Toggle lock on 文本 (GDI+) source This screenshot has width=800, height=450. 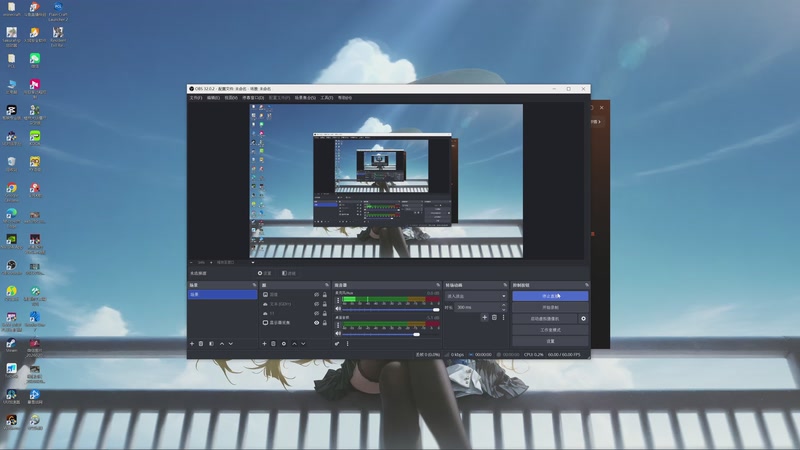324,304
